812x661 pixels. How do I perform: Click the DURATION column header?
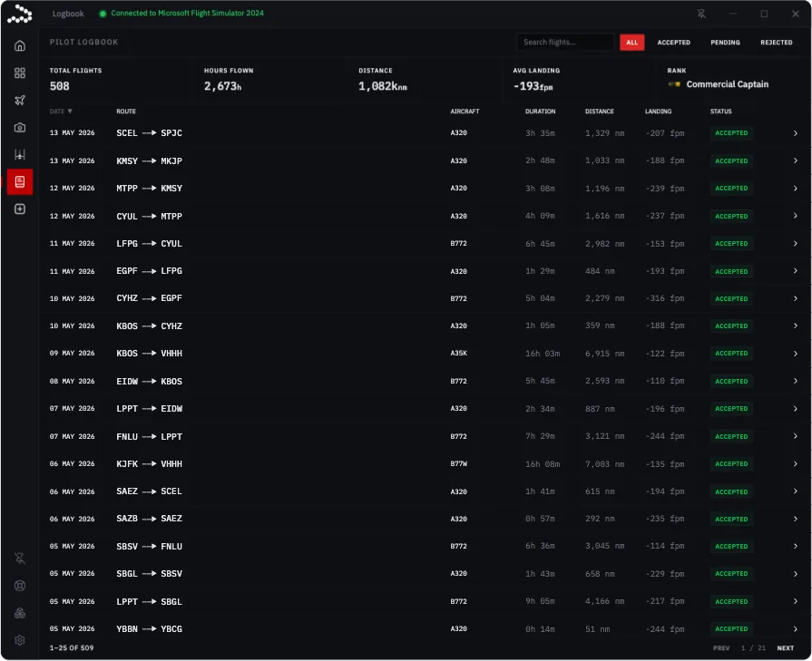540,112
